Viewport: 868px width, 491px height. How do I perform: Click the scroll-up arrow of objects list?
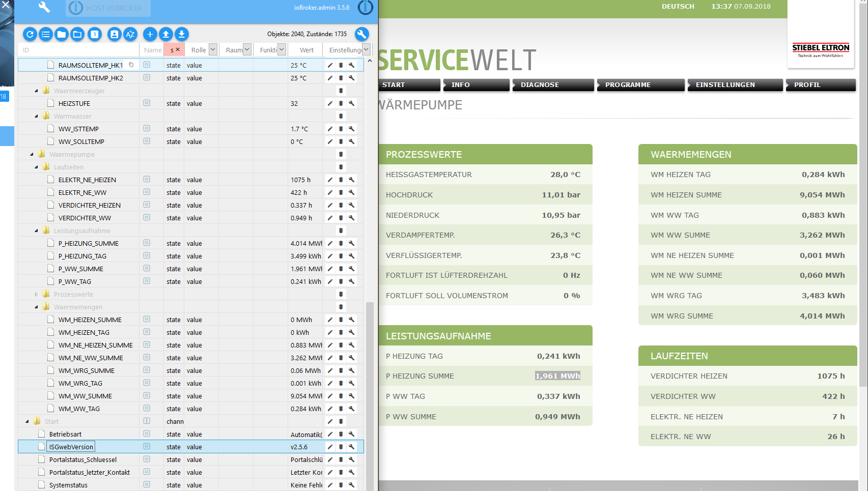370,61
